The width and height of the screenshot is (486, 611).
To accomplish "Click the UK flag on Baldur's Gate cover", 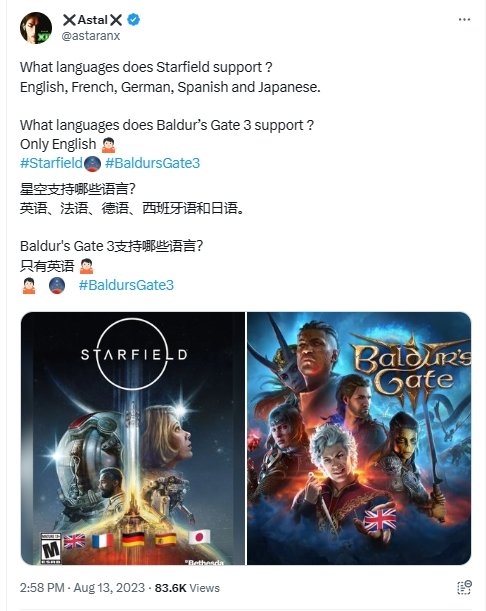I will 380,520.
